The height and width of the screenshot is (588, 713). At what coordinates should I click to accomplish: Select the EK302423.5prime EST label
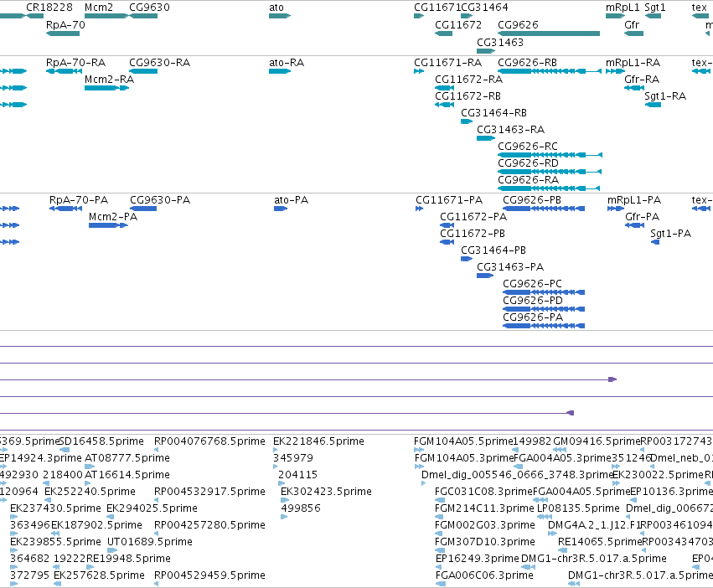326,492
